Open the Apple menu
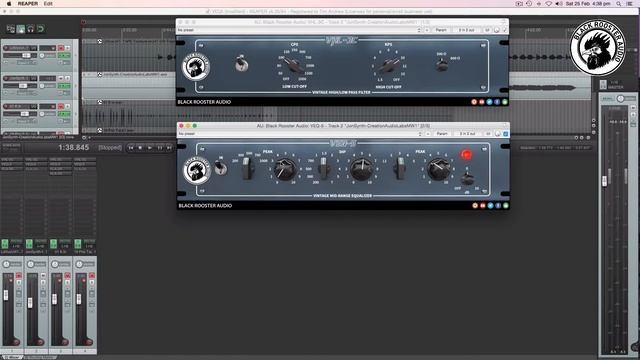This screenshot has width=640, height=360. click(x=9, y=4)
